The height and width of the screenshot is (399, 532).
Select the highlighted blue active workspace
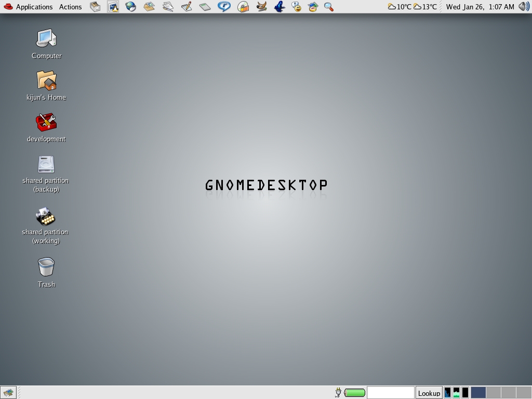pos(478,393)
